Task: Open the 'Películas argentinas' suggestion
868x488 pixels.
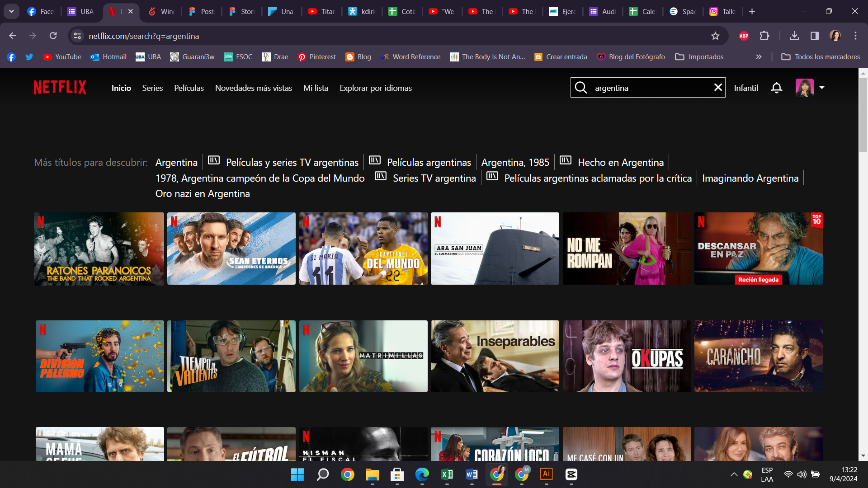Action: [429, 163]
